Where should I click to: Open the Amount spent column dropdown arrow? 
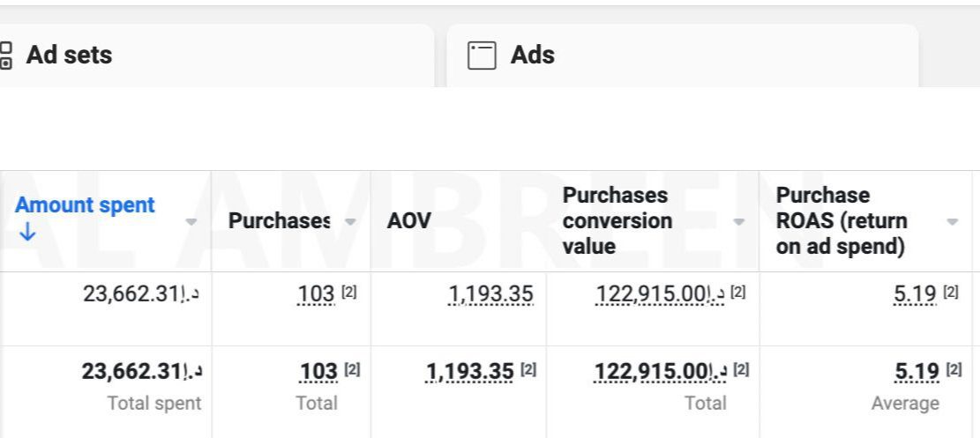(x=191, y=221)
